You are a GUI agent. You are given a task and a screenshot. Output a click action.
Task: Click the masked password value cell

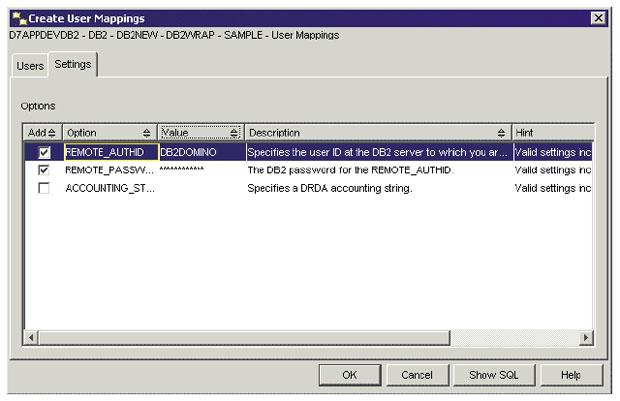point(202,170)
